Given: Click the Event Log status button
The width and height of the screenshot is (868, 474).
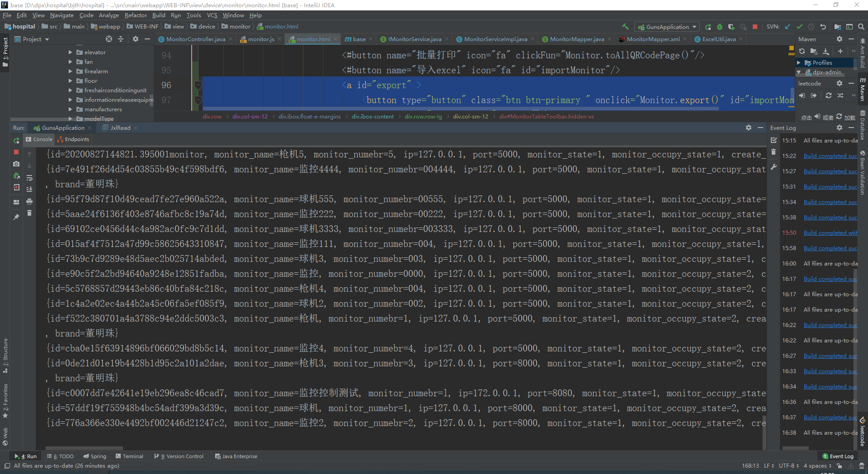Looking at the screenshot, I should [838, 456].
